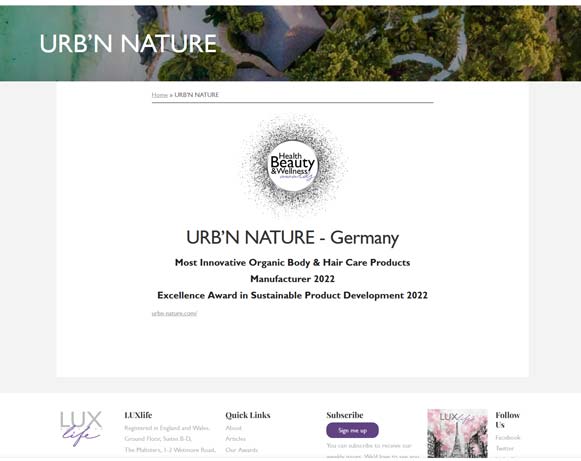This screenshot has height=461, width=581.
Task: Click the Subscribe footer heading
Action: tap(345, 415)
